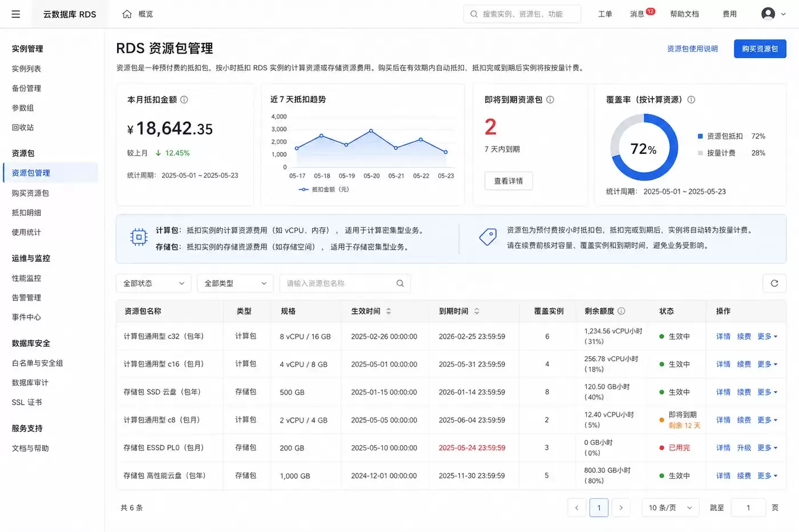The height and width of the screenshot is (532, 799).
Task: Expand the account dropdown chevron
Action: tap(783, 14)
